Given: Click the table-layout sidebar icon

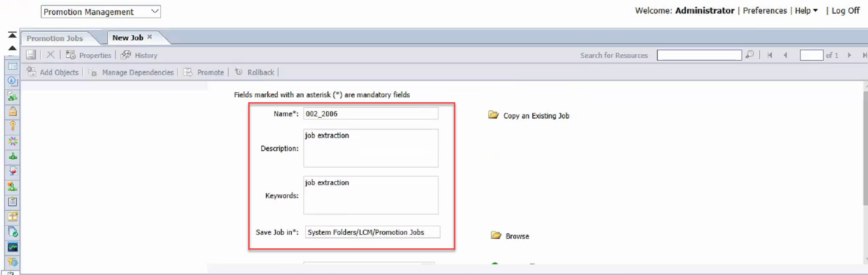Looking at the screenshot, I should click(x=13, y=66).
